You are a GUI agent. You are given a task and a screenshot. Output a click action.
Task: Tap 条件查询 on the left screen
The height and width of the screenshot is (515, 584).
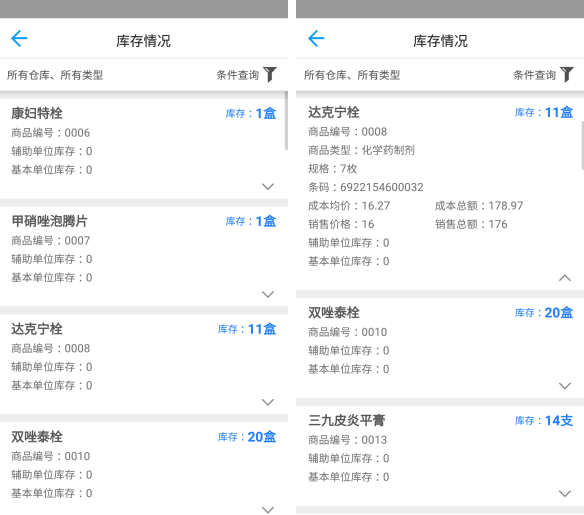coord(238,75)
